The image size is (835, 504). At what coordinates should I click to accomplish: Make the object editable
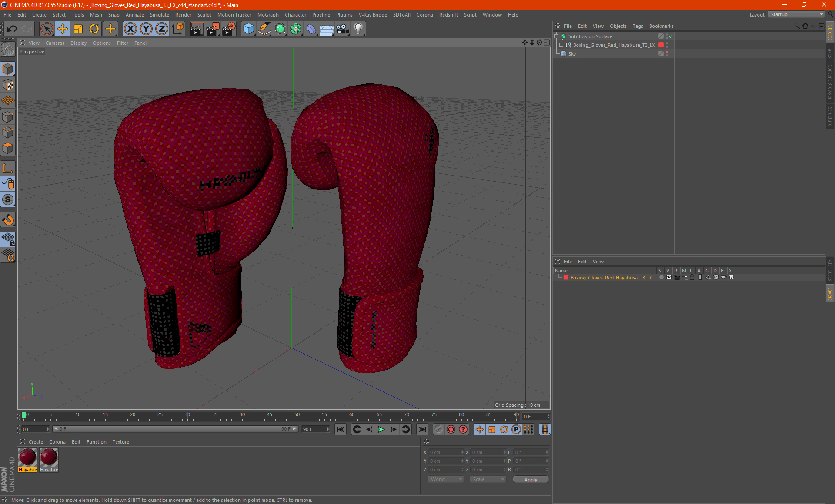pos(8,50)
